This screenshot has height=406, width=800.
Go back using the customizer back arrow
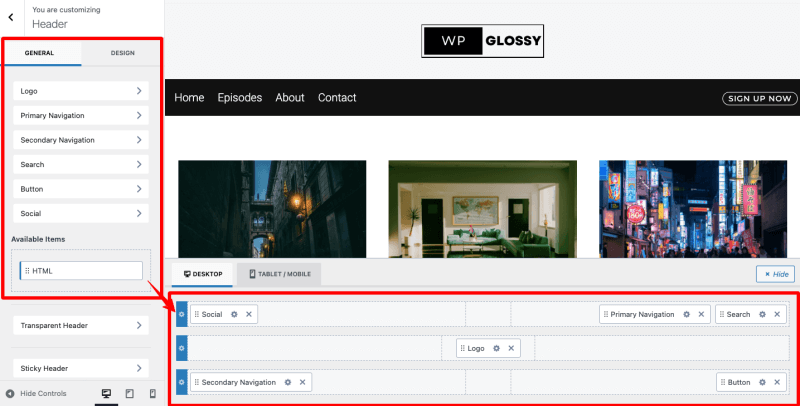pos(11,17)
